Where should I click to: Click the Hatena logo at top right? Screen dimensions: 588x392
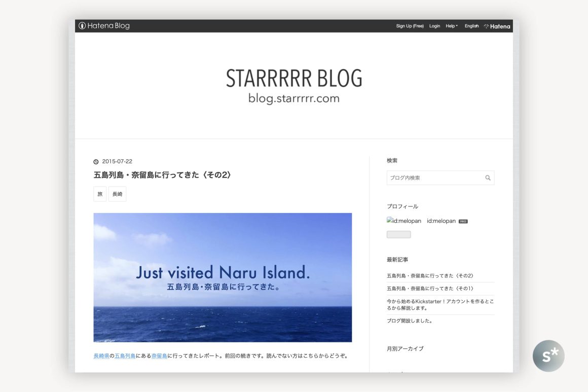coord(497,26)
